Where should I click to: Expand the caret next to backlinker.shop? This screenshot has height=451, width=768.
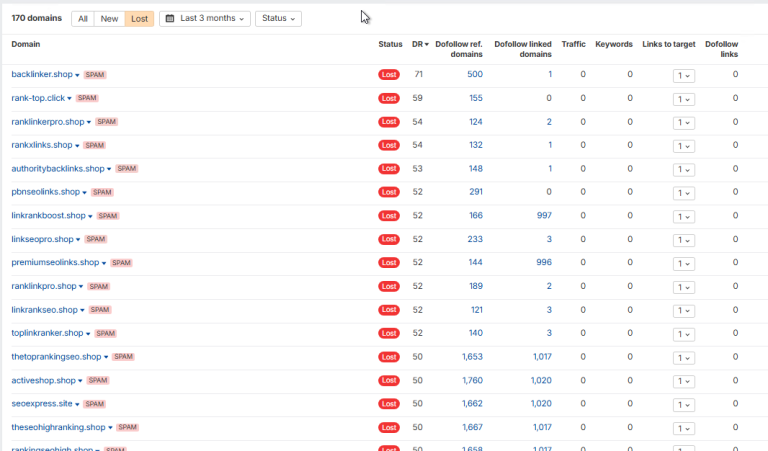[77, 75]
